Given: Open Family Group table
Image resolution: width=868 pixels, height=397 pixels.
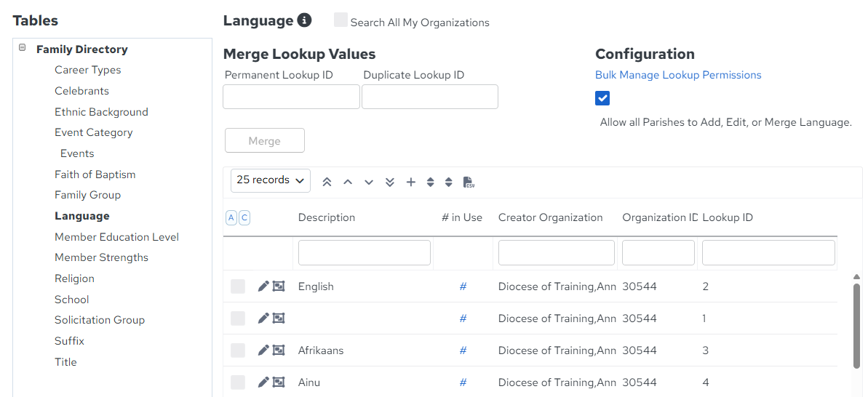Looking at the screenshot, I should tap(87, 195).
